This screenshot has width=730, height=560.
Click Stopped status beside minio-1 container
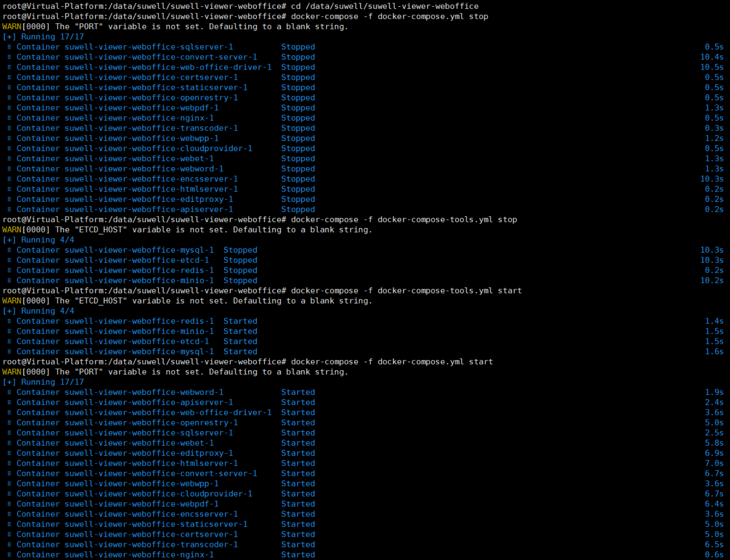click(240, 281)
